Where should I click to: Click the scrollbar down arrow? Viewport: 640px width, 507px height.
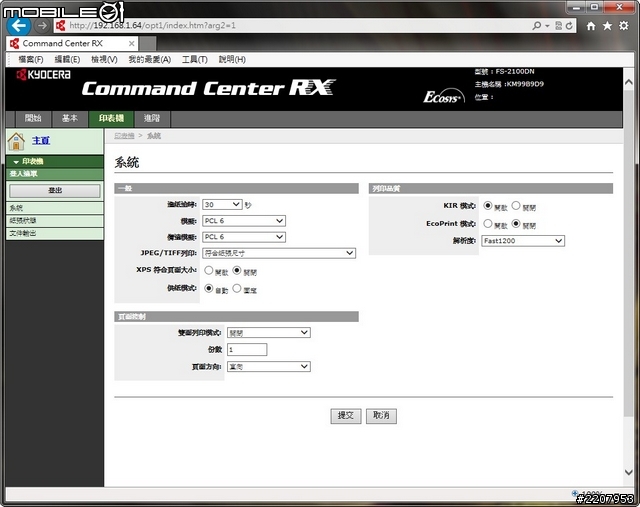(629, 472)
